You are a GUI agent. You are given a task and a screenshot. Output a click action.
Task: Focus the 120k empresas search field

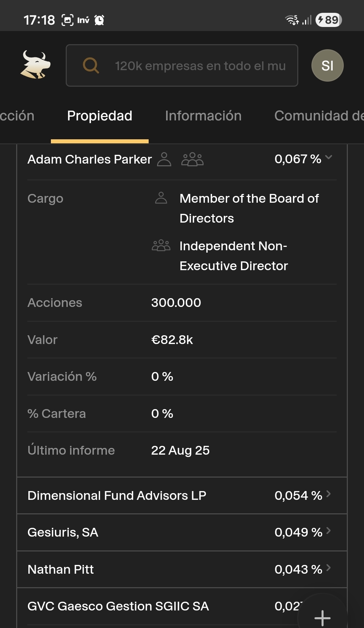[x=182, y=65]
